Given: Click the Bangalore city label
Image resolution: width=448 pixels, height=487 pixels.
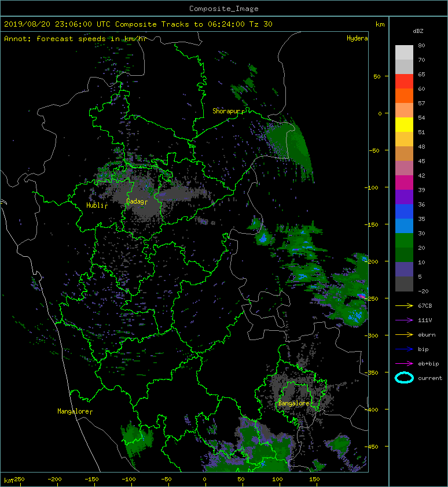Looking at the screenshot, I should (294, 403).
